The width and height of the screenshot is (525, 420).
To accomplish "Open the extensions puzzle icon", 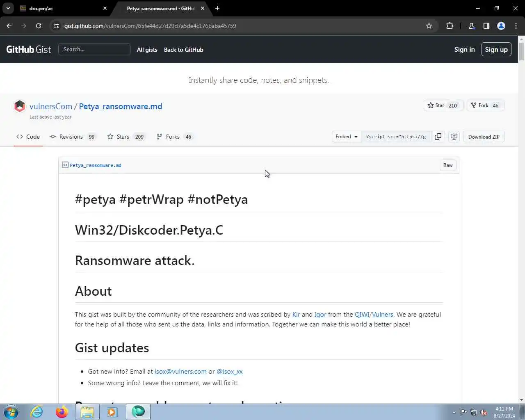I will [x=450, y=26].
